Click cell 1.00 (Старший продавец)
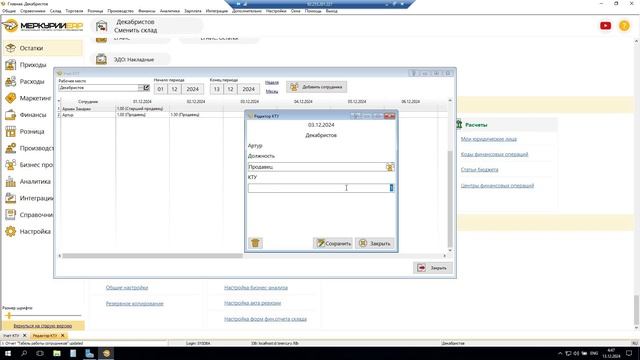 coord(142,109)
